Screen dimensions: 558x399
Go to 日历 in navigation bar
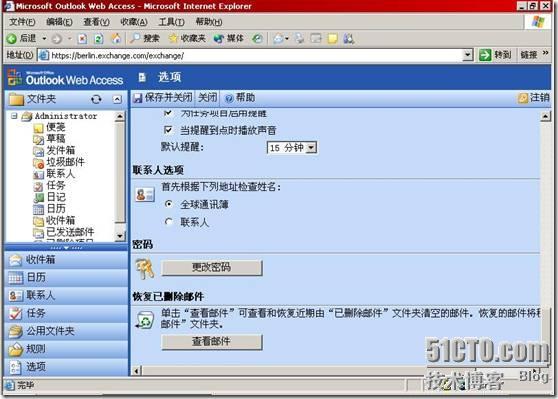pos(67,277)
